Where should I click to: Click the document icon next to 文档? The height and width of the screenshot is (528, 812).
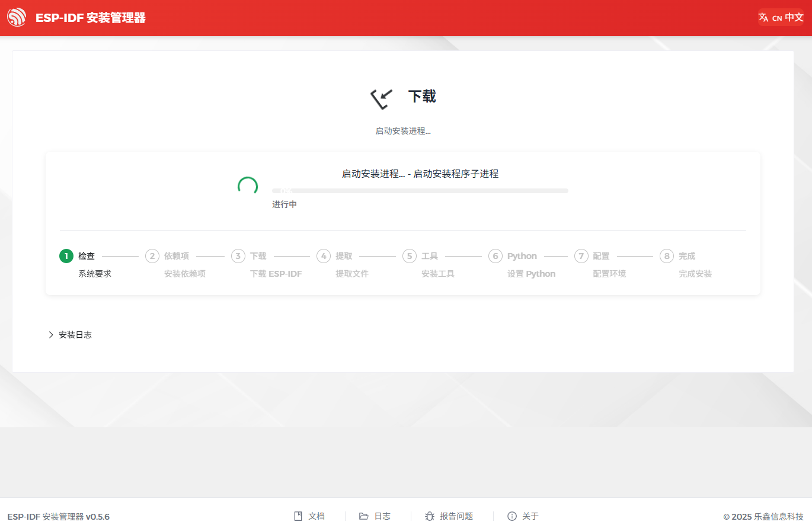coord(298,516)
